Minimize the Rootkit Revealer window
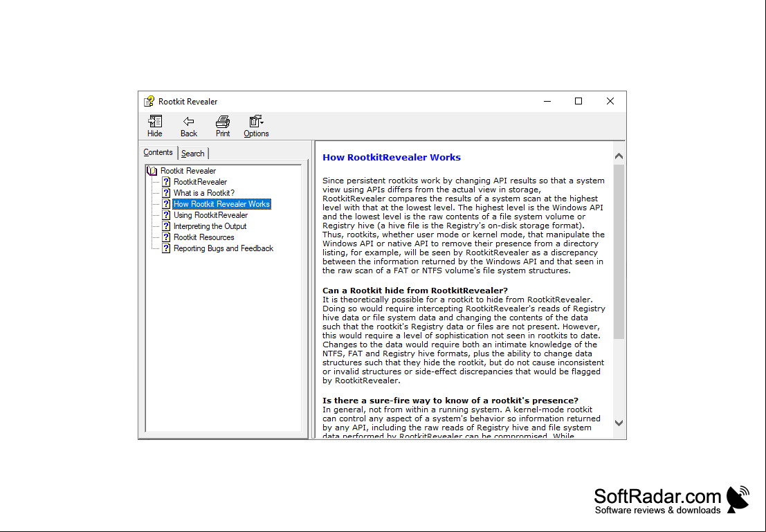Image resolution: width=766 pixels, height=532 pixels. pyautogui.click(x=547, y=101)
